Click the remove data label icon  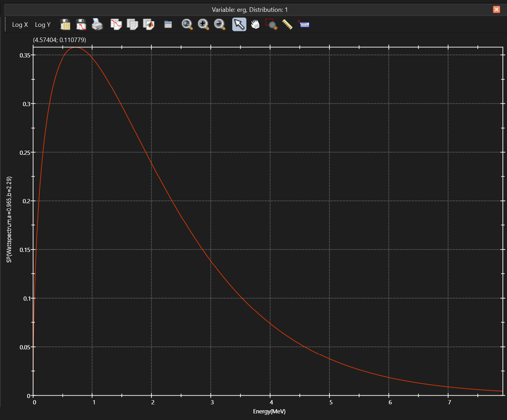click(x=304, y=25)
